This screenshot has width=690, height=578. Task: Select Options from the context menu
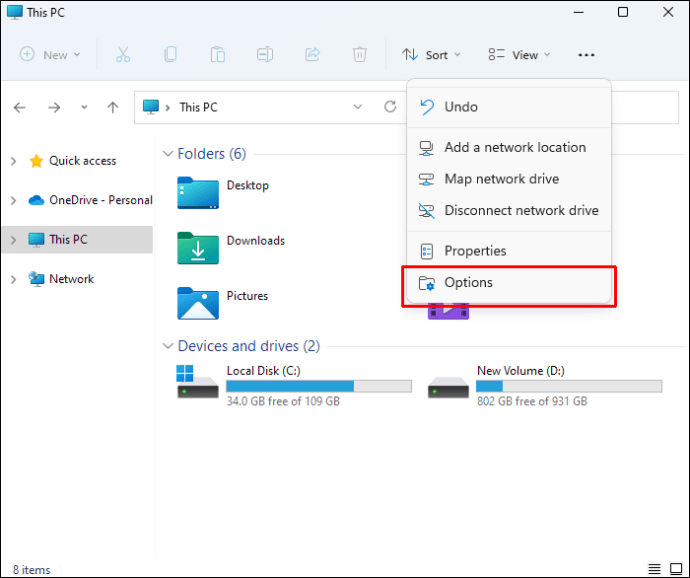(468, 283)
